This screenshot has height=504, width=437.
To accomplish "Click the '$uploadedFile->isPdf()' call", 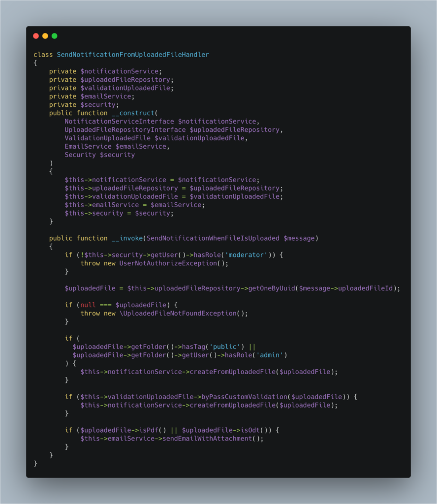I will [123, 430].
